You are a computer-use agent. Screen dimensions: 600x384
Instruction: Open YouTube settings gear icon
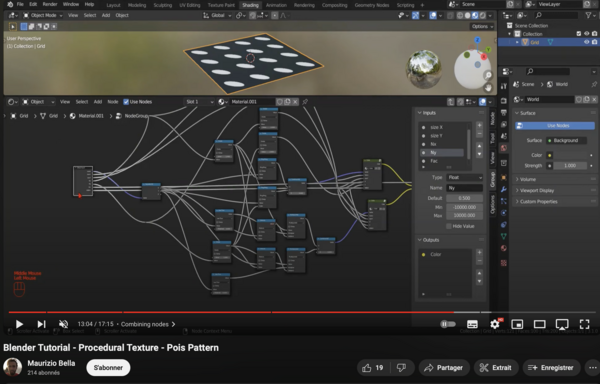point(495,324)
